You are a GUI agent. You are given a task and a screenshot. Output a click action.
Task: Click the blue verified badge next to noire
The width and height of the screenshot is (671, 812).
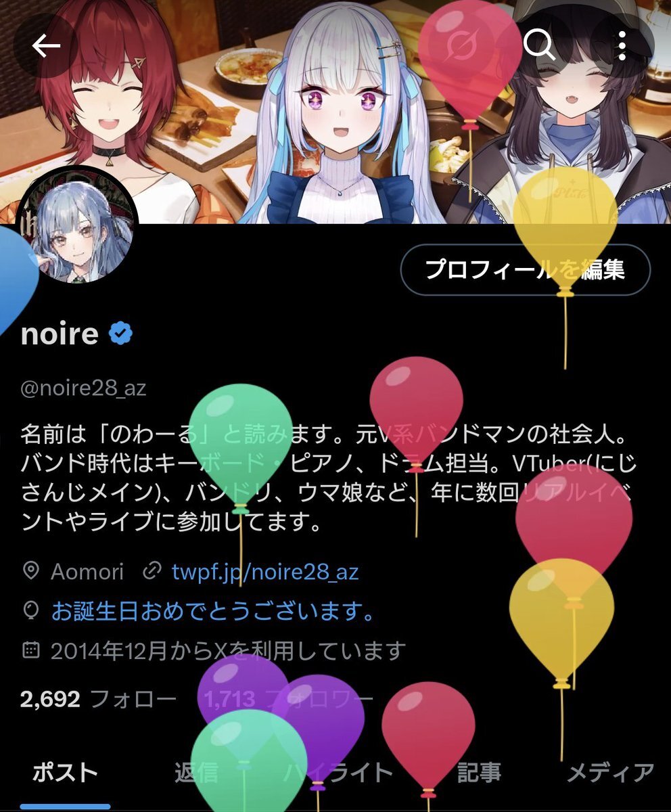pos(121,334)
